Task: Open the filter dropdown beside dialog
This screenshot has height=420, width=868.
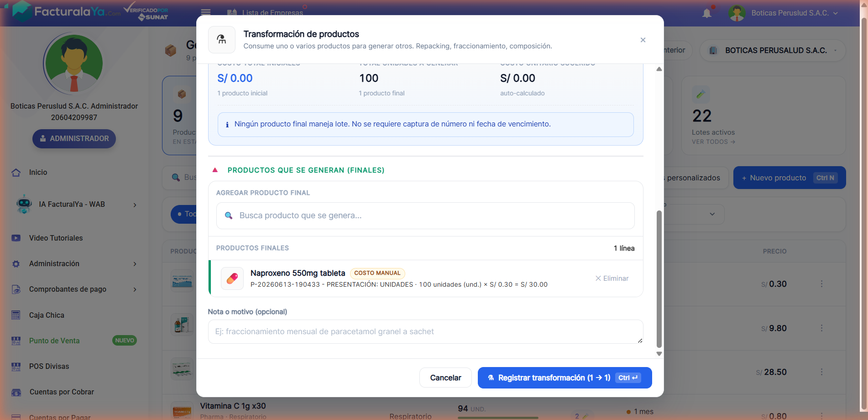Action: coord(712,214)
